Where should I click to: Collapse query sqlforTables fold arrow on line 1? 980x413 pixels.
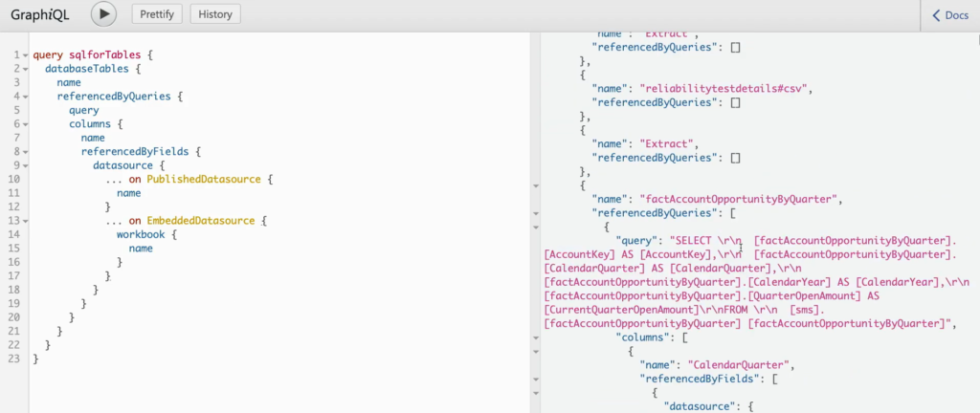(26, 55)
